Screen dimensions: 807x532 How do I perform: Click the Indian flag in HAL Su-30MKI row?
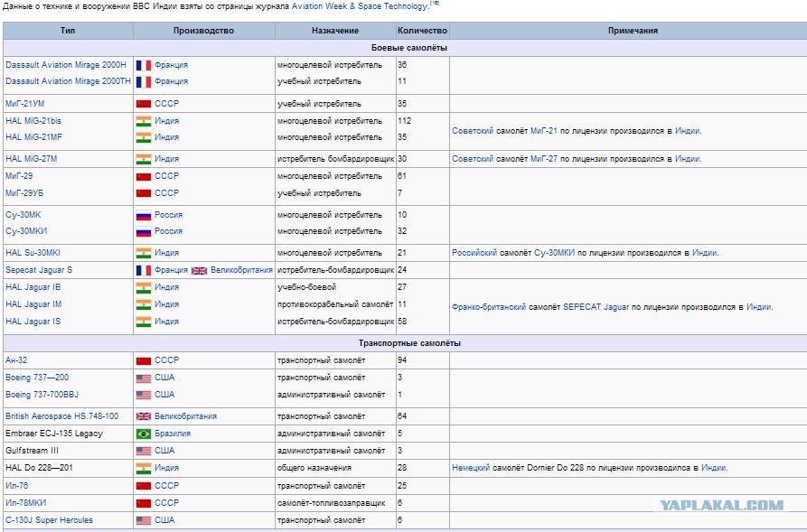point(144,254)
